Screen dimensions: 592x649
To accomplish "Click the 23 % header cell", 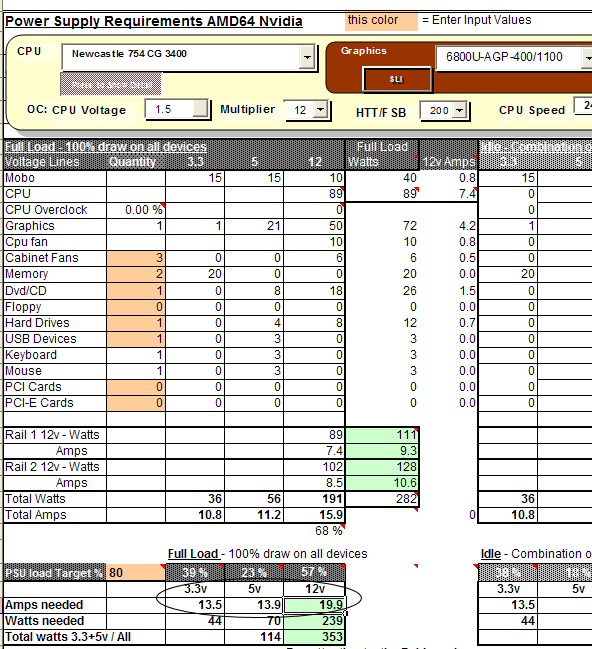I will pyautogui.click(x=254, y=573).
